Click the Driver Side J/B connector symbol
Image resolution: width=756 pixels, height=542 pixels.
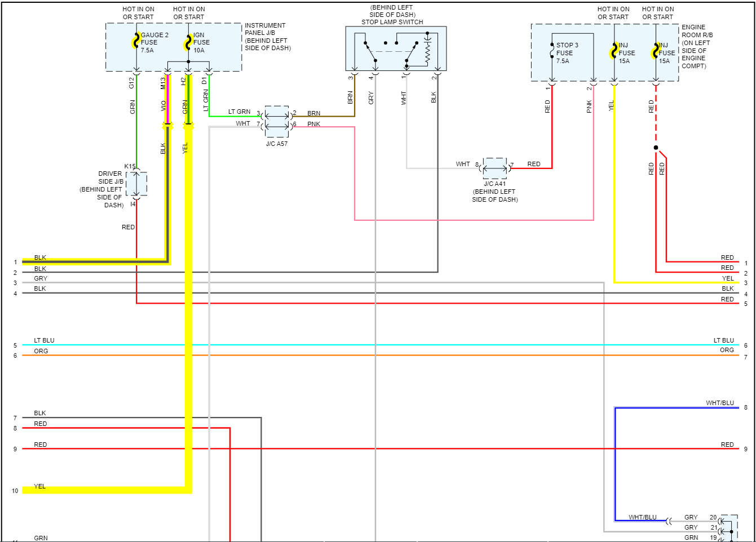(x=136, y=184)
